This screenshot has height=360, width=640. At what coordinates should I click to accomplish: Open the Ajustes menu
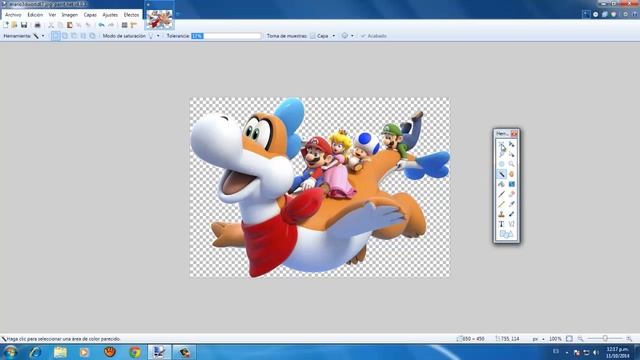point(110,15)
